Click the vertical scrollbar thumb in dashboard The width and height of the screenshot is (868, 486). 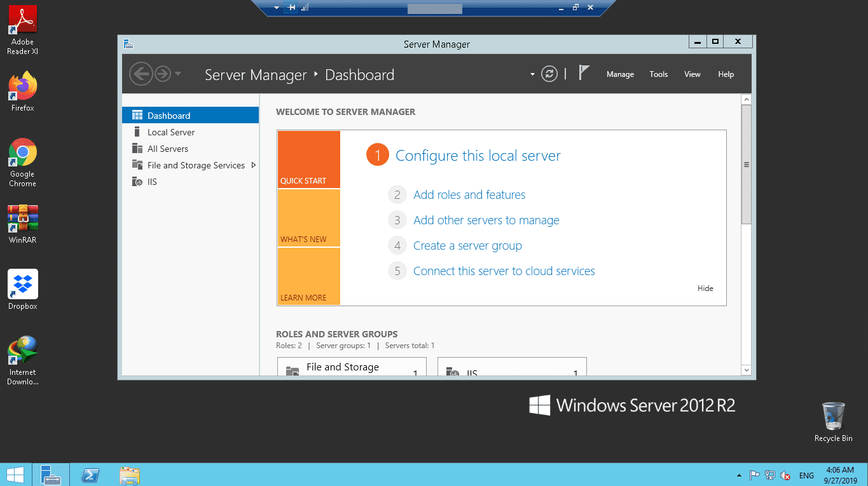click(x=747, y=165)
